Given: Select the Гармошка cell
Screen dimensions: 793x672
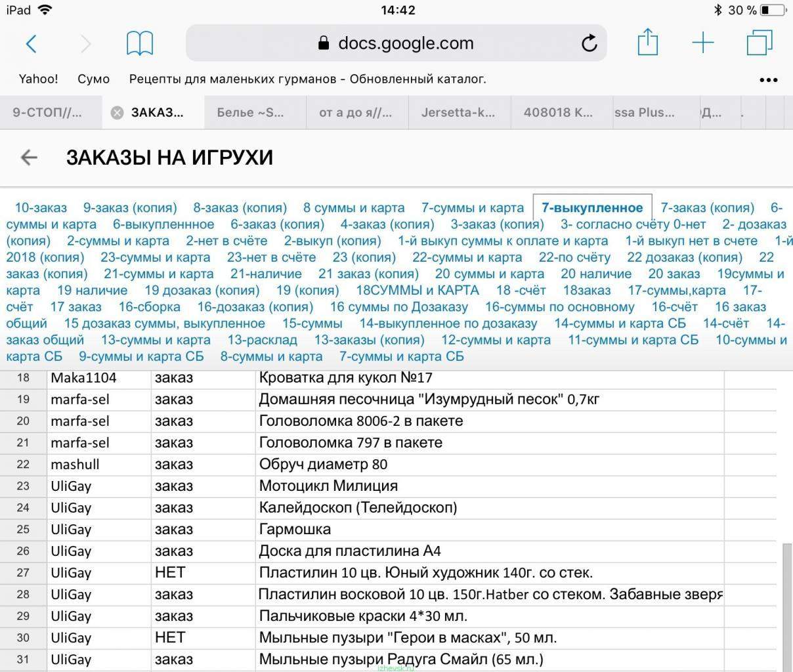Looking at the screenshot, I should [490, 529].
